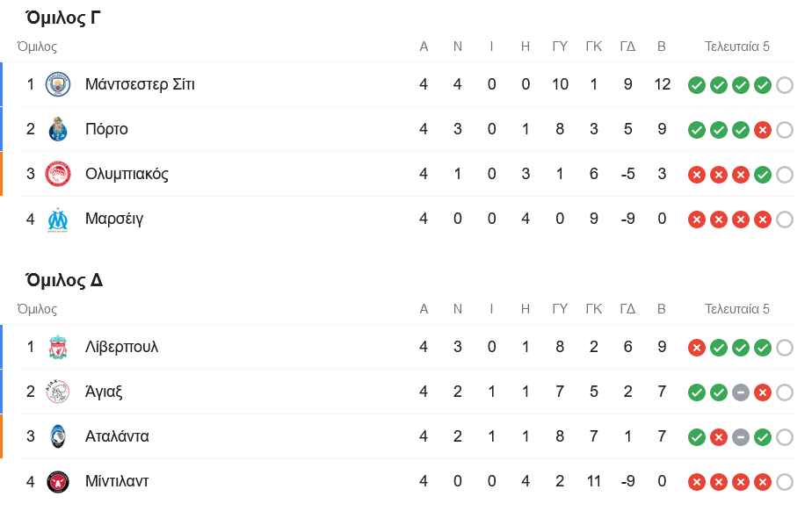
Task: Click Ajax's grey draw result icon
Action: click(741, 392)
